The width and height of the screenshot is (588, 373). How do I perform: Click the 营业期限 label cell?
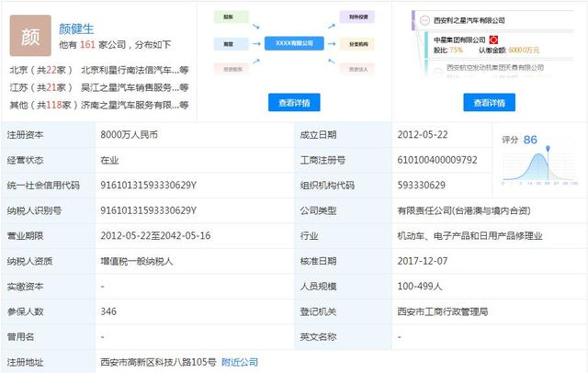49,236
